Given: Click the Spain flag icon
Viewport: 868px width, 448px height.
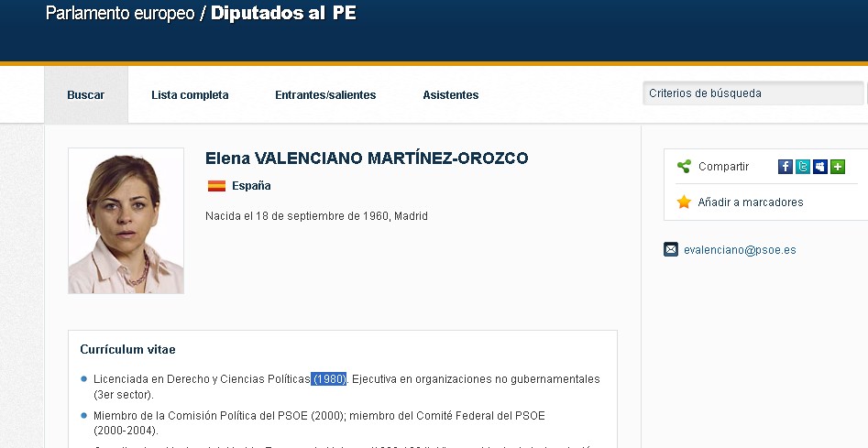Looking at the screenshot, I should [216, 186].
